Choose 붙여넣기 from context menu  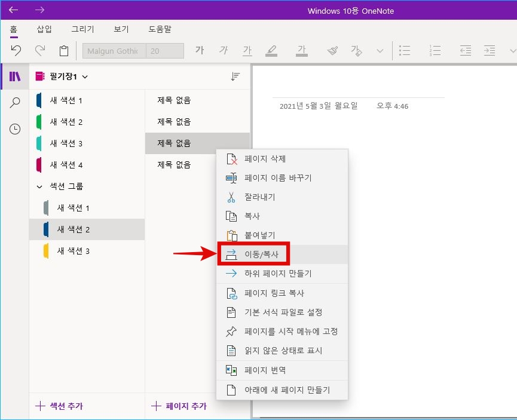click(x=282, y=235)
